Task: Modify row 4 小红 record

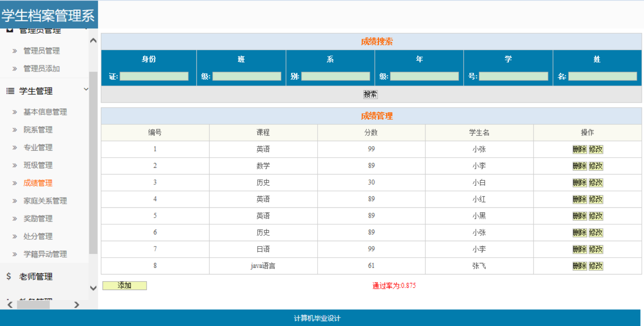Action: (x=596, y=199)
